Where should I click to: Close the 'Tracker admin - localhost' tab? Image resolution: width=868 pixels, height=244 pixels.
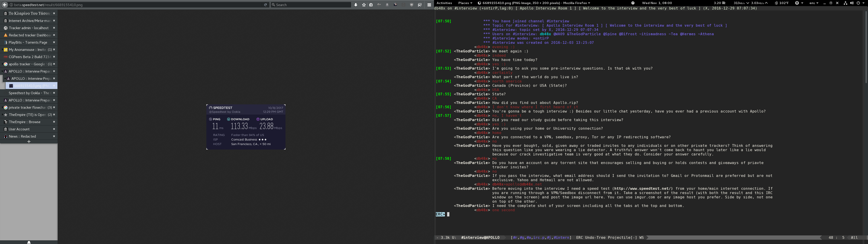pyautogui.click(x=54, y=28)
